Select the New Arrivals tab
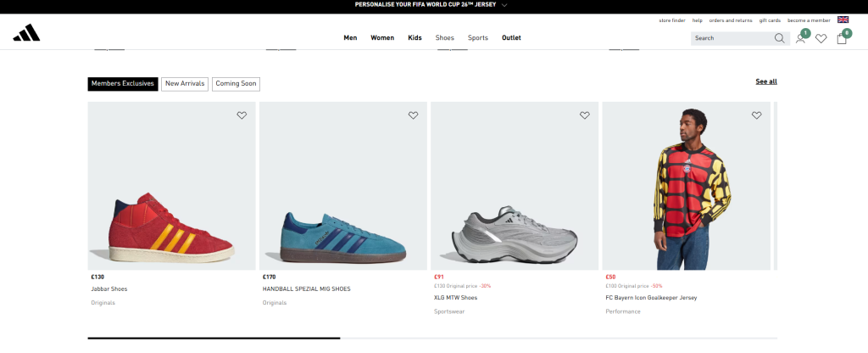 [185, 84]
